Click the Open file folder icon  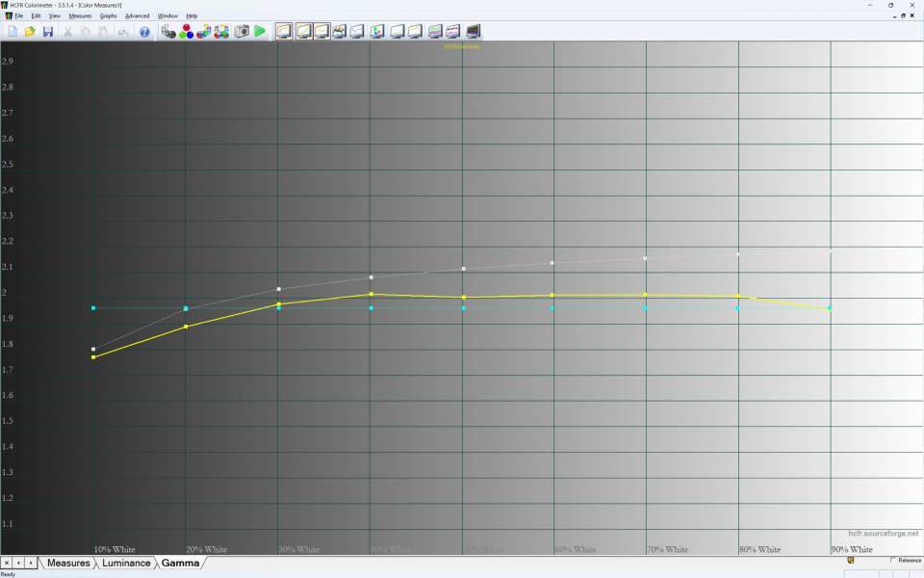click(30, 31)
